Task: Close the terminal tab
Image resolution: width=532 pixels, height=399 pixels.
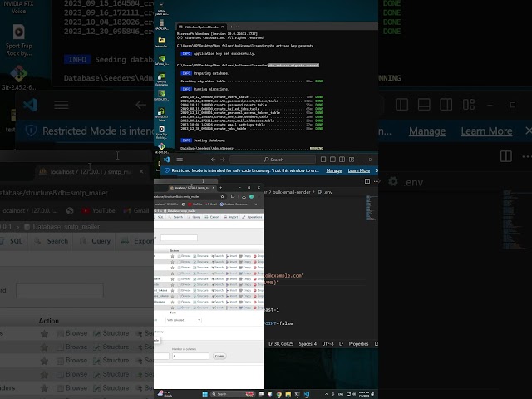Action: [x=223, y=27]
